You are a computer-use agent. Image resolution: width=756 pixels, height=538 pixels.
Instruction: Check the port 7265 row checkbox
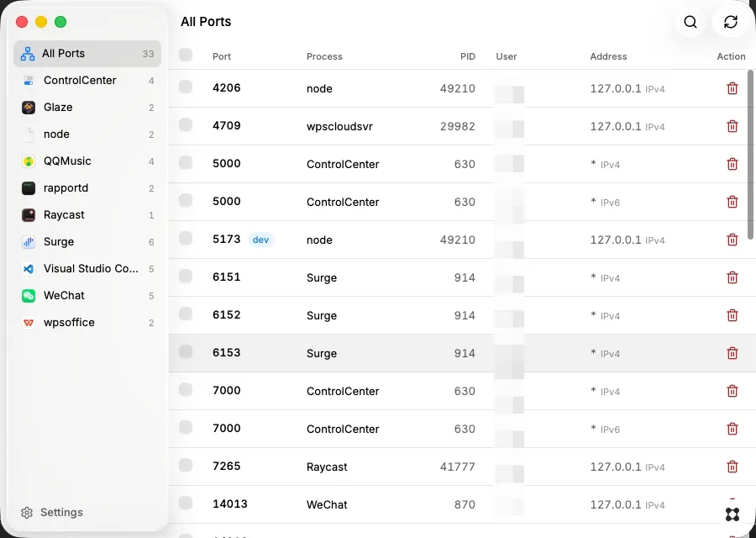tap(186, 465)
